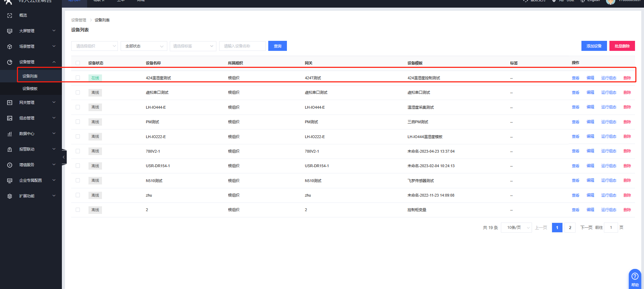Select the checkbox for the PM测试 device row
The image size is (644, 289).
[x=78, y=122]
